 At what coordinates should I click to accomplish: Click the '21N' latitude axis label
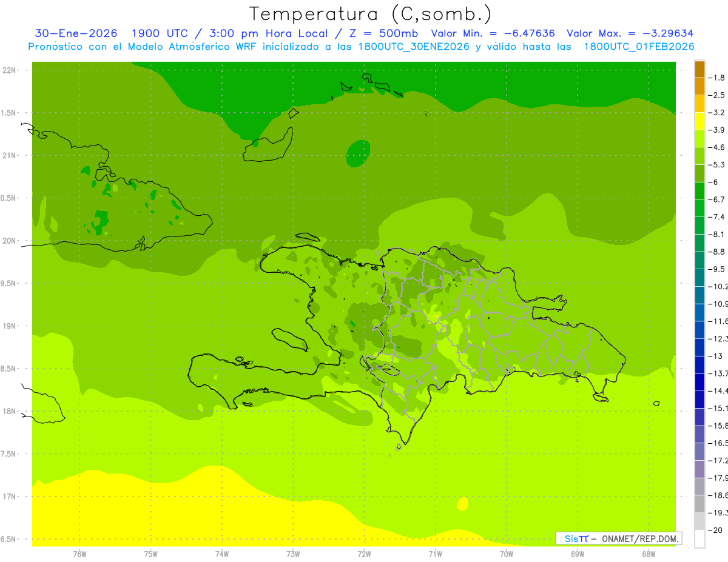(x=10, y=156)
